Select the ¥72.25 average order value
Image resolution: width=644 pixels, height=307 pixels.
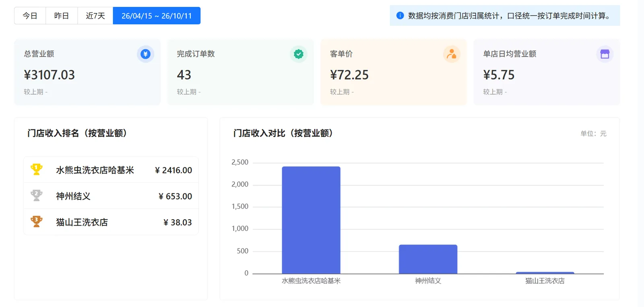tap(349, 75)
